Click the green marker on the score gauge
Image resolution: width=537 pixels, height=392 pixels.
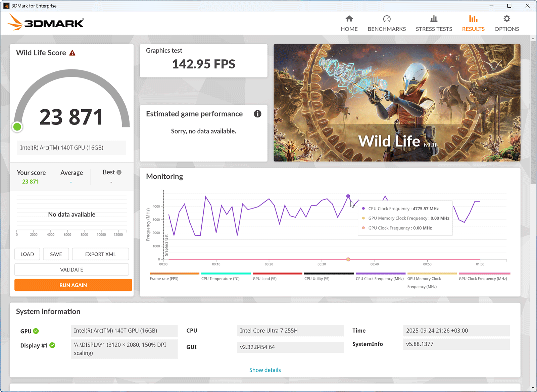tap(17, 127)
